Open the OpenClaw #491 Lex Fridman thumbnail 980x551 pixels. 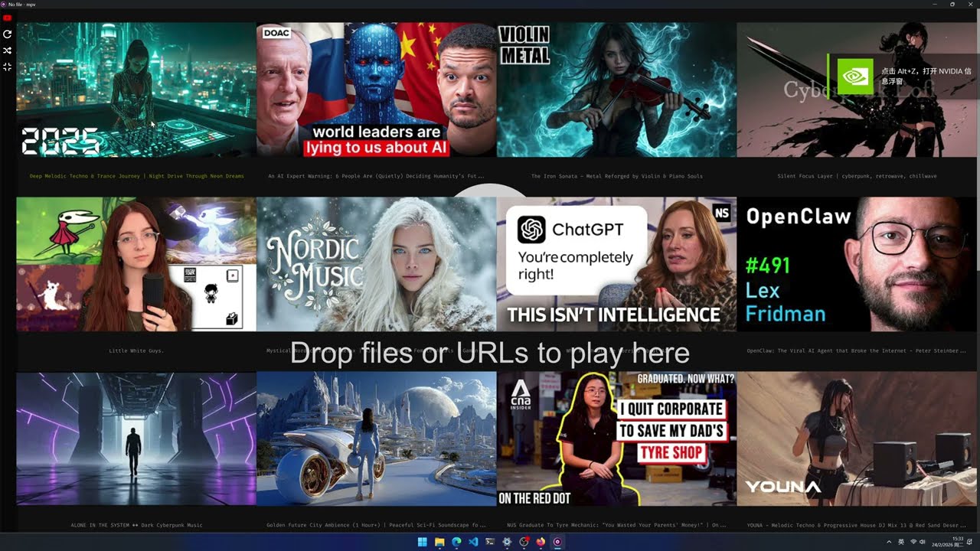[857, 264]
